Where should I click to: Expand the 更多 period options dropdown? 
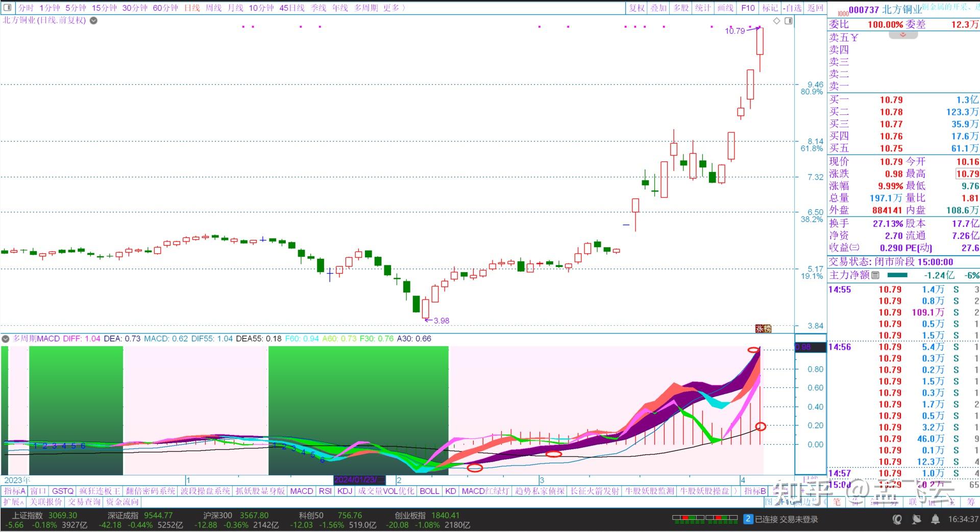click(x=390, y=8)
